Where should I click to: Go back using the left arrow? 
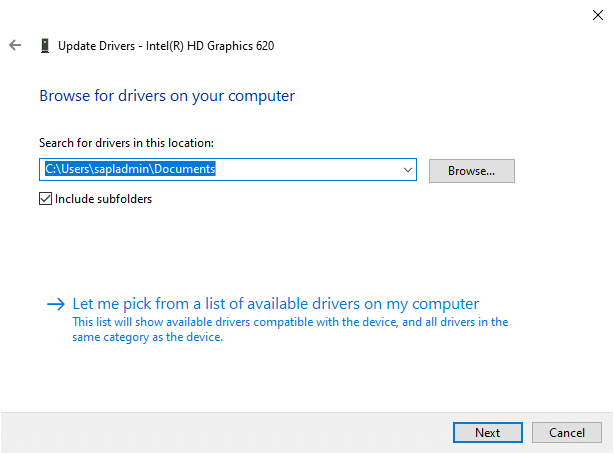tap(15, 46)
